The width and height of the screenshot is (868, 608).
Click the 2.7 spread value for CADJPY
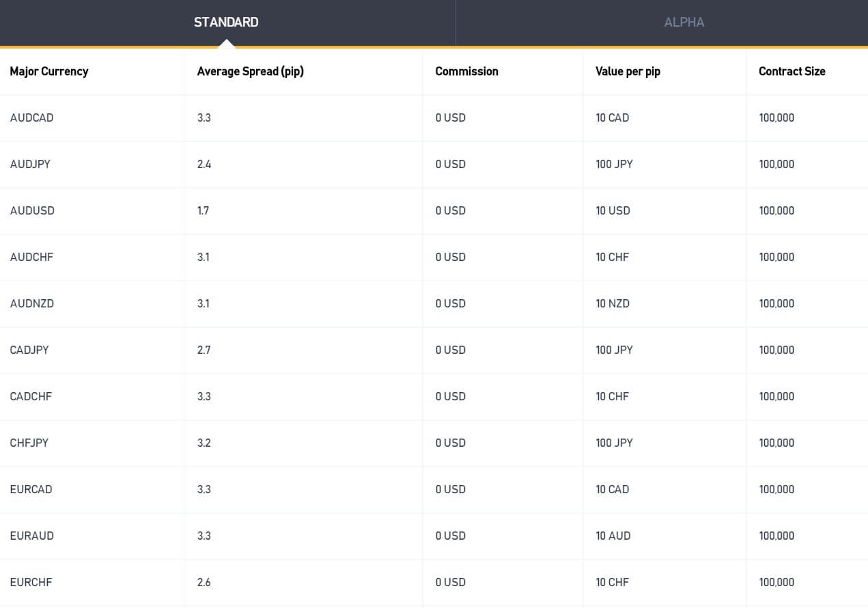204,350
